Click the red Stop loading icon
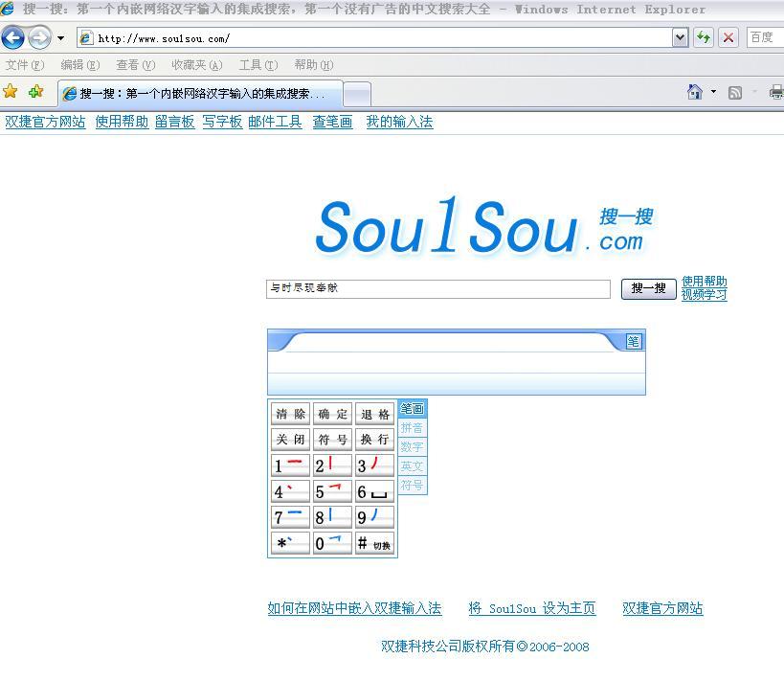Image resolution: width=784 pixels, height=681 pixels. click(728, 38)
